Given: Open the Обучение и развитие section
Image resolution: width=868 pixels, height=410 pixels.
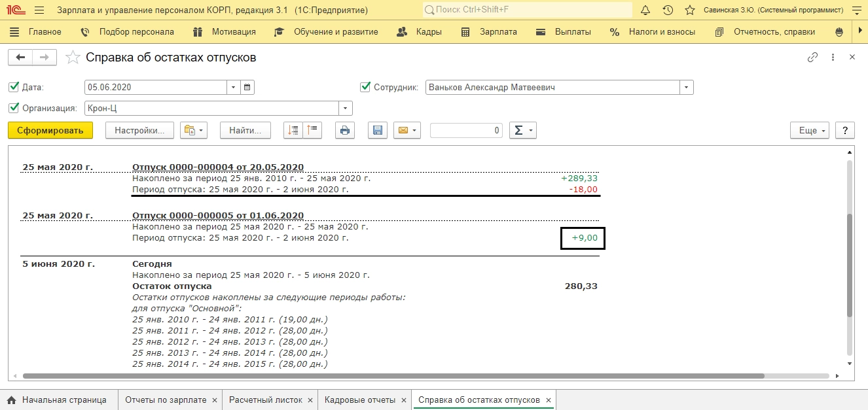Looking at the screenshot, I should [x=326, y=31].
